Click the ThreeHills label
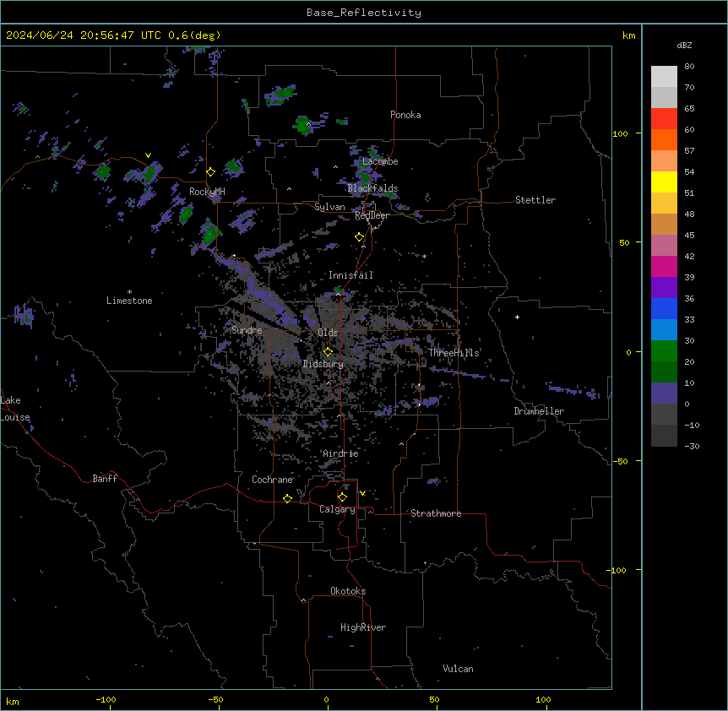The height and width of the screenshot is (711, 728). click(454, 353)
